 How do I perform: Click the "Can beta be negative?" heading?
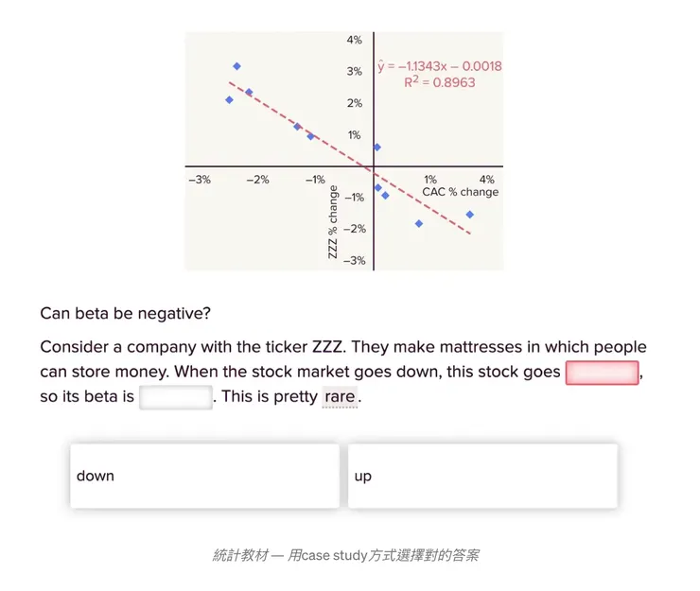[x=125, y=312]
